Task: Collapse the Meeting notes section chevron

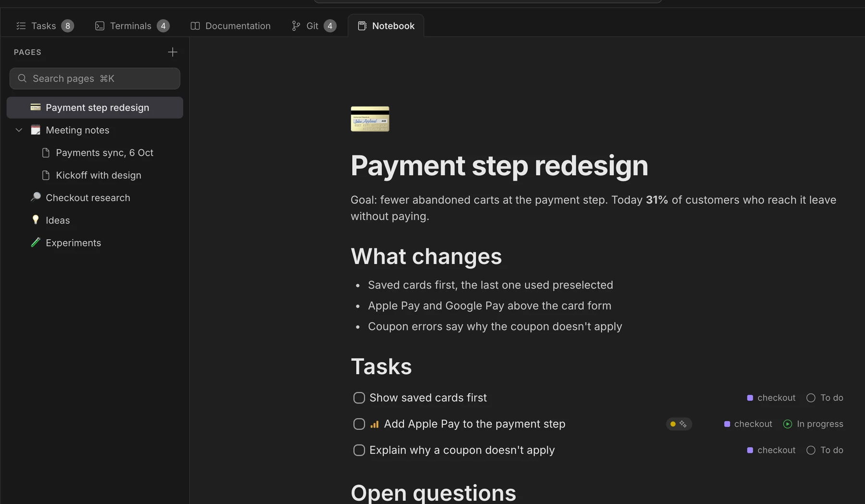Action: [x=19, y=130]
